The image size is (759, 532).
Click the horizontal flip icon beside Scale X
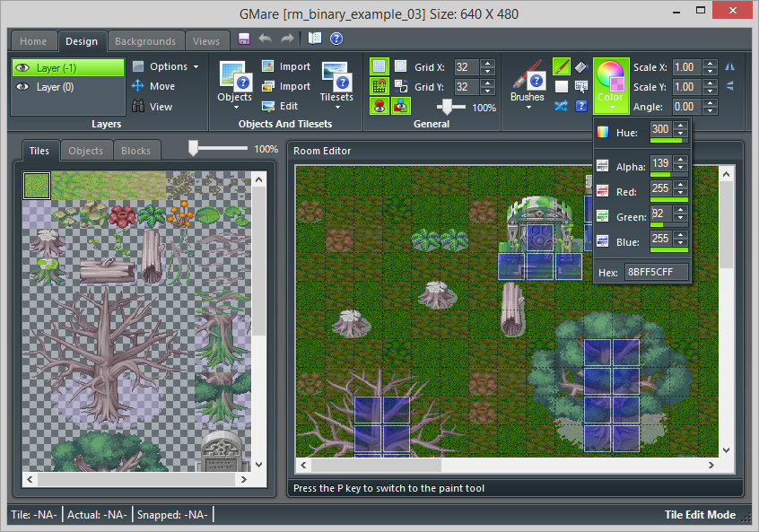coord(730,66)
